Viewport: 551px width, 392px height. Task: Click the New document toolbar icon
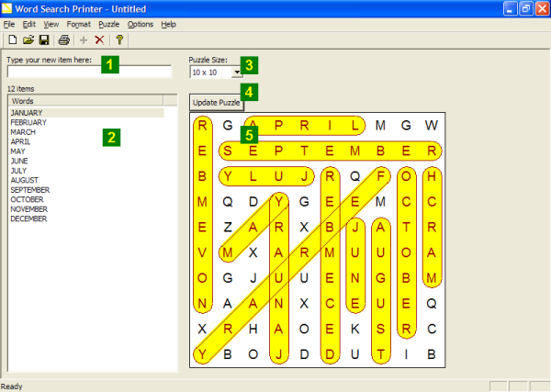coord(13,40)
